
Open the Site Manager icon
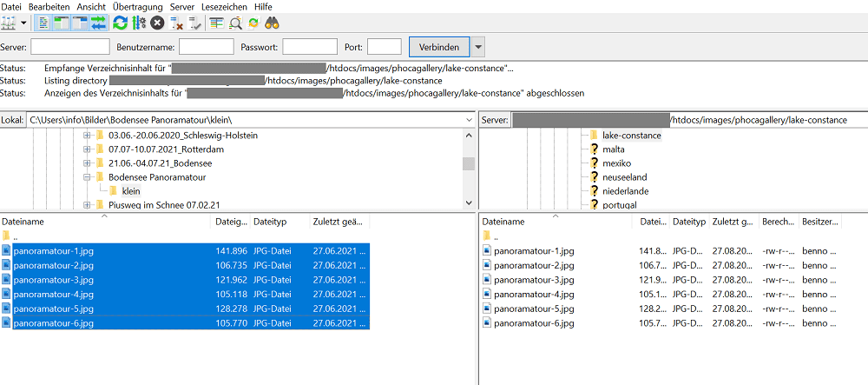click(9, 23)
